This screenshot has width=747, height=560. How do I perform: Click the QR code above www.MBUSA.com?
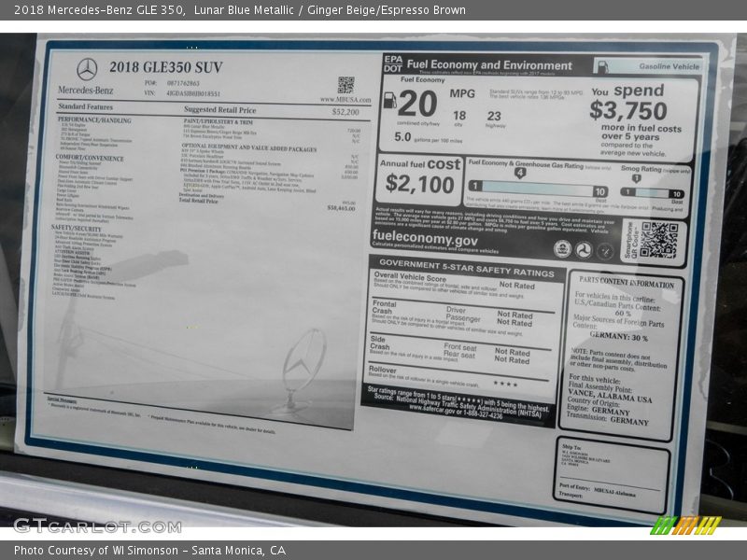point(345,85)
